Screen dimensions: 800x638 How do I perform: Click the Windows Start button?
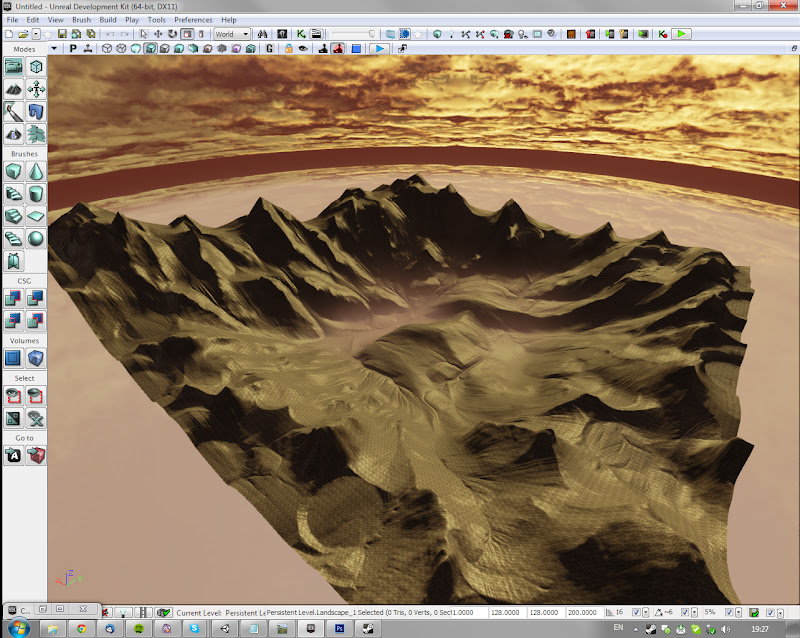(x=20, y=628)
